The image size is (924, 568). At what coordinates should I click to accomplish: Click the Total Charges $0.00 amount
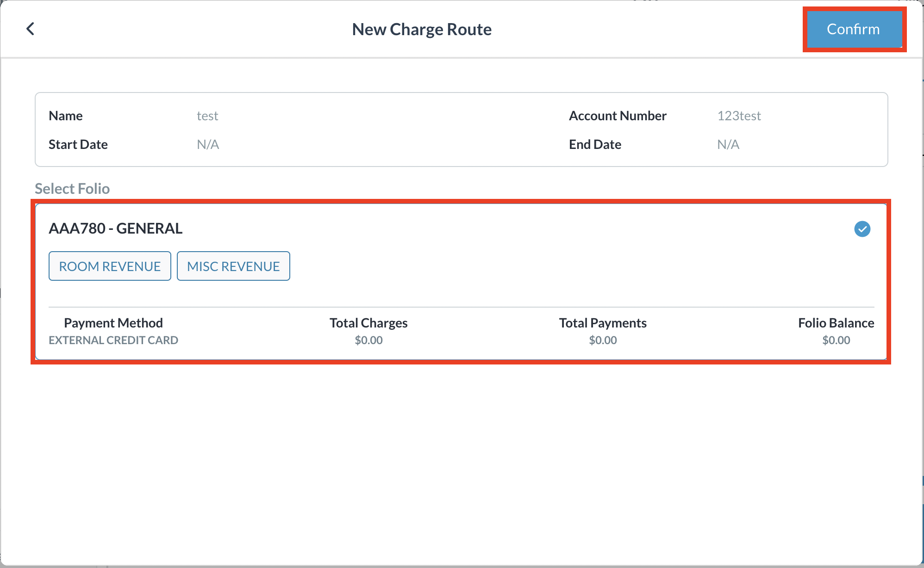(368, 340)
